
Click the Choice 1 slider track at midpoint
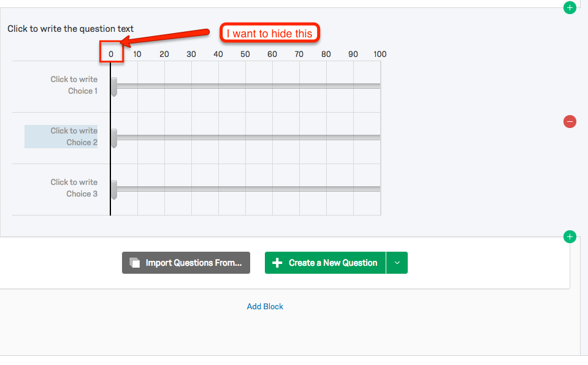tap(246, 86)
